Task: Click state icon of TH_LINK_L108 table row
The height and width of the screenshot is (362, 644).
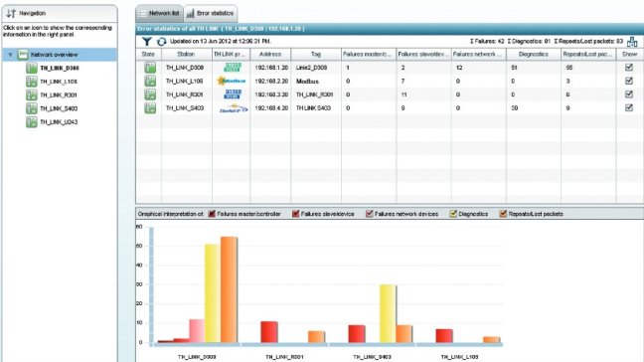Action: coord(150,81)
